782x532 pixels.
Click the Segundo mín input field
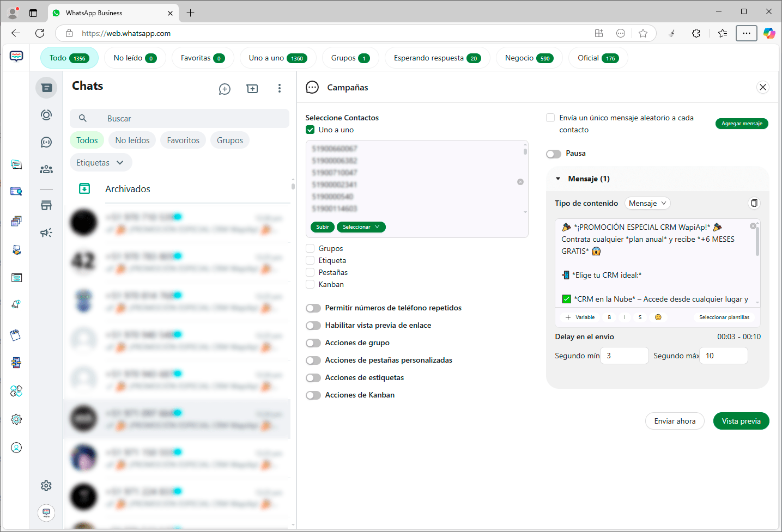pos(625,356)
